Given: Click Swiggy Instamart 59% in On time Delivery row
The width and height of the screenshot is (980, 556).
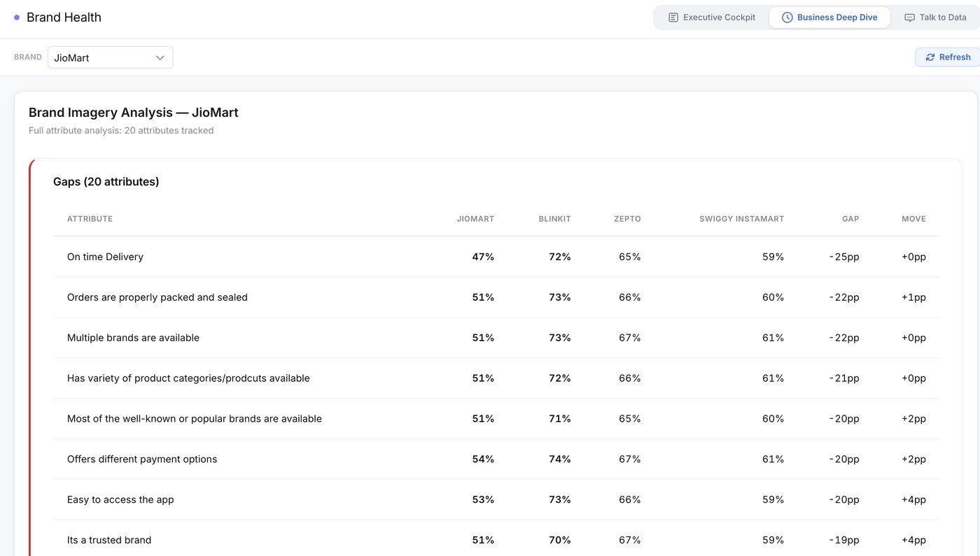Looking at the screenshot, I should pyautogui.click(x=773, y=257).
